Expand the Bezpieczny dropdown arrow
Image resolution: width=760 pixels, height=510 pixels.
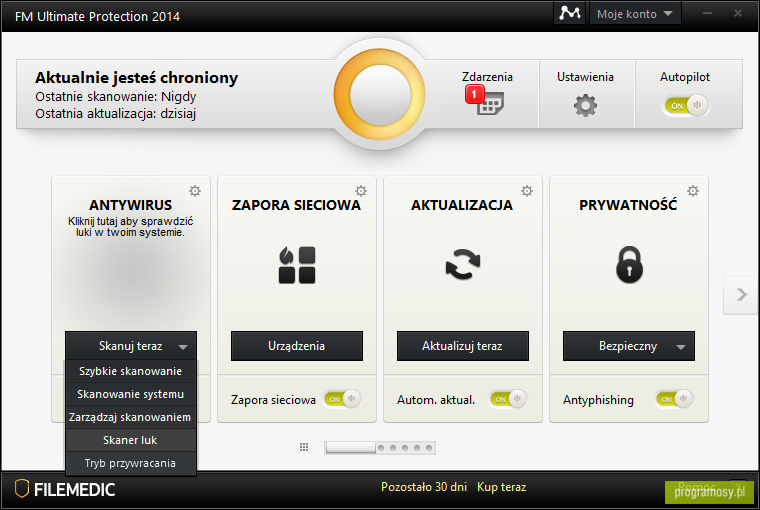point(681,347)
